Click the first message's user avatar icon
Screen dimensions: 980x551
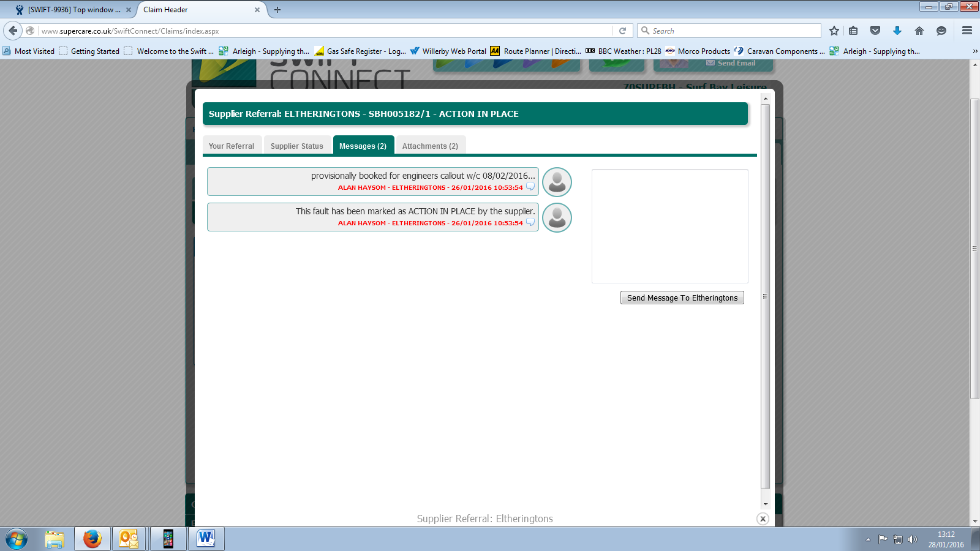pyautogui.click(x=557, y=182)
